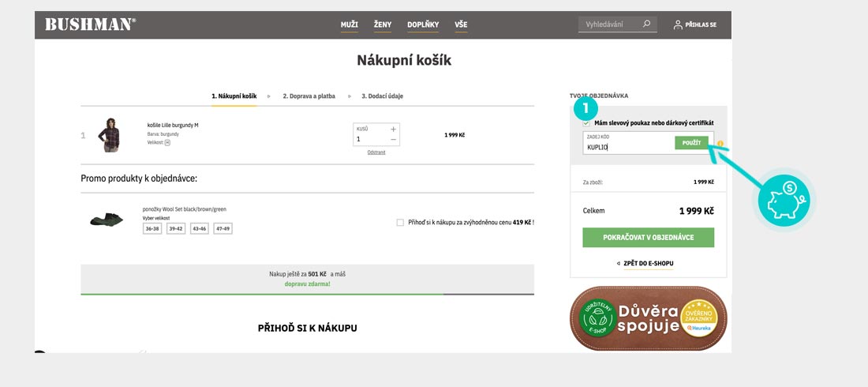Check the promo socks add-on checkbox

401,223
